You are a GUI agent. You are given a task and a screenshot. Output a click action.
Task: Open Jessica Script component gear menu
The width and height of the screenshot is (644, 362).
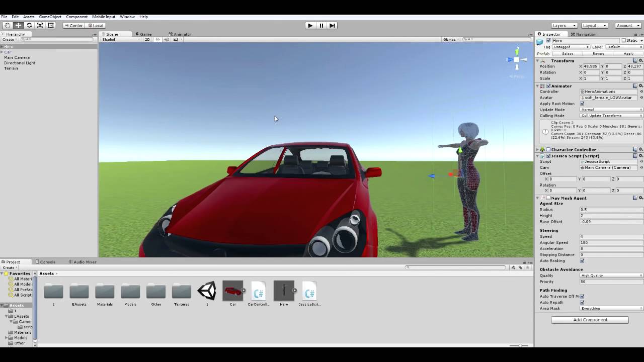(x=641, y=156)
